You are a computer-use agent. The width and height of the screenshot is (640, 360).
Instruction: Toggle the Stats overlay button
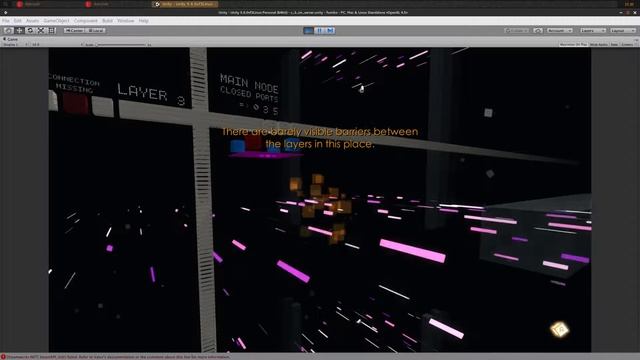coord(614,44)
